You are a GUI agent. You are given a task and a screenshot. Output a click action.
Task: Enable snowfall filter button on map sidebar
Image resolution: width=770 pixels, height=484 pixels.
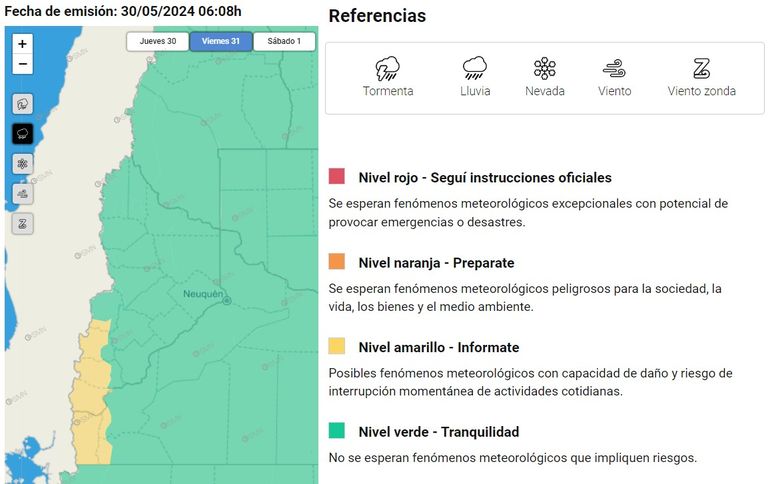(x=23, y=163)
